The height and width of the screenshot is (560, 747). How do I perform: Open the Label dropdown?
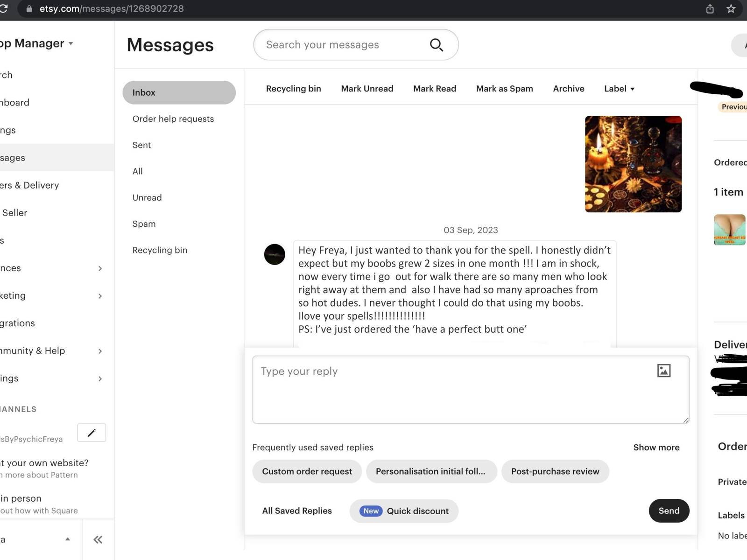click(x=619, y=89)
